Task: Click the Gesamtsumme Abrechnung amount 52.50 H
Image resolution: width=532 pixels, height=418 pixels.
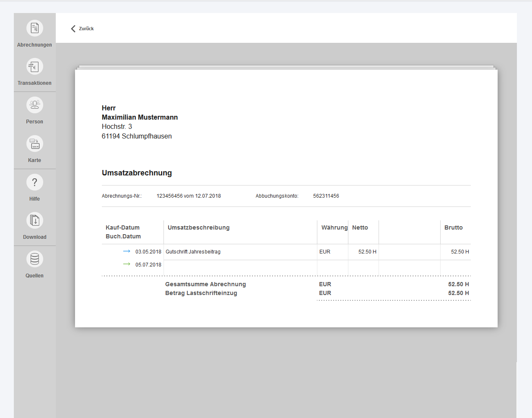Action: (459, 284)
